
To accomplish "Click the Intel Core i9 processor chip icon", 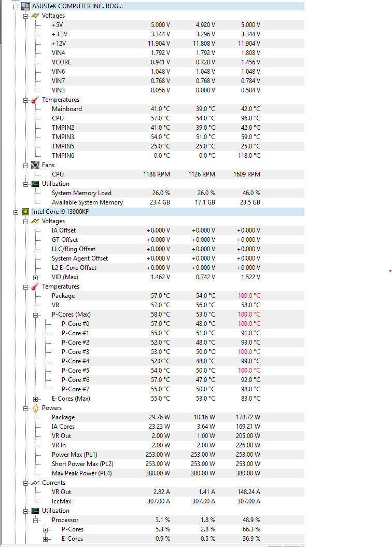I will click(25, 212).
